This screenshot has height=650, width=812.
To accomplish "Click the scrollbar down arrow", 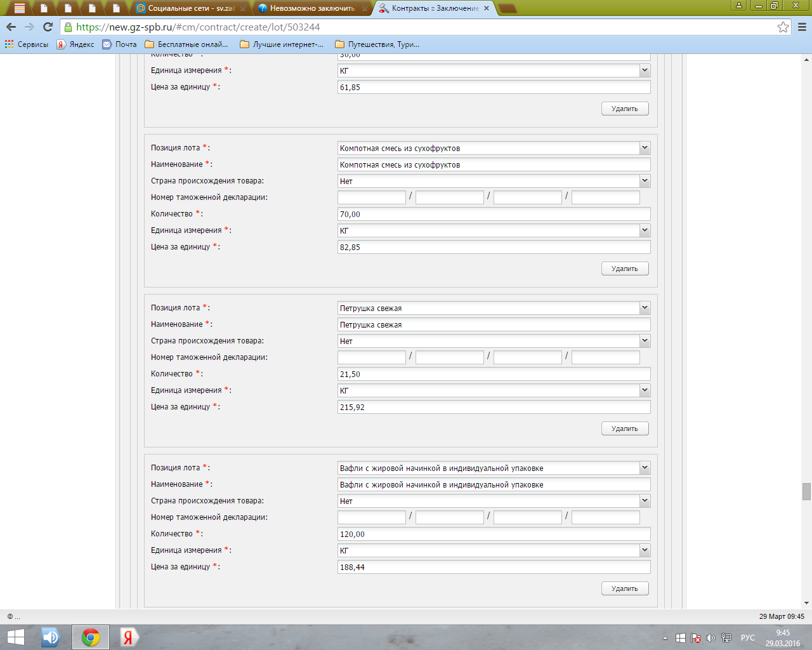I will click(x=806, y=603).
